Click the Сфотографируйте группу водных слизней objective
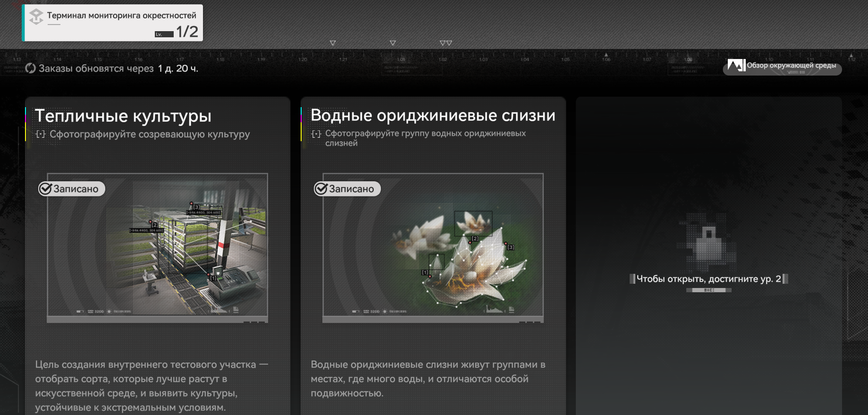The height and width of the screenshot is (415, 868). tap(425, 138)
